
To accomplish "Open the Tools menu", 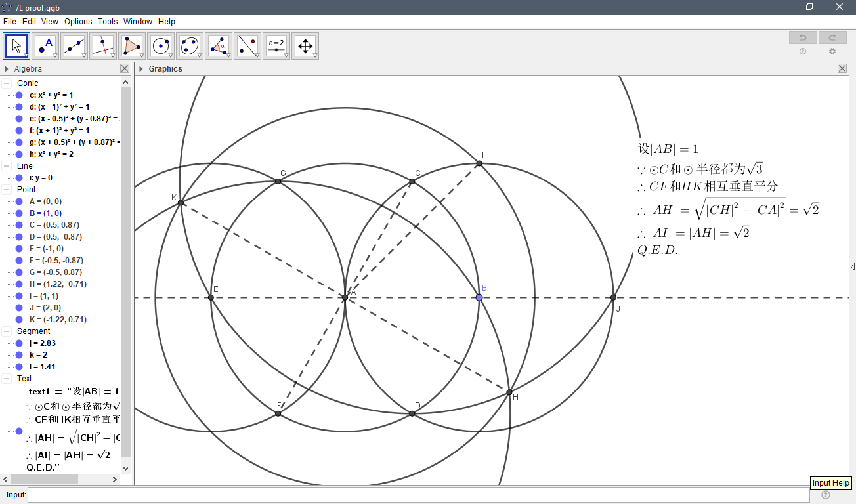I will pos(107,21).
